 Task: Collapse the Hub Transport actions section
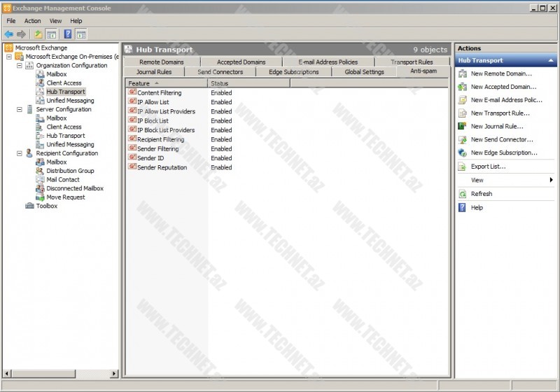click(551, 61)
